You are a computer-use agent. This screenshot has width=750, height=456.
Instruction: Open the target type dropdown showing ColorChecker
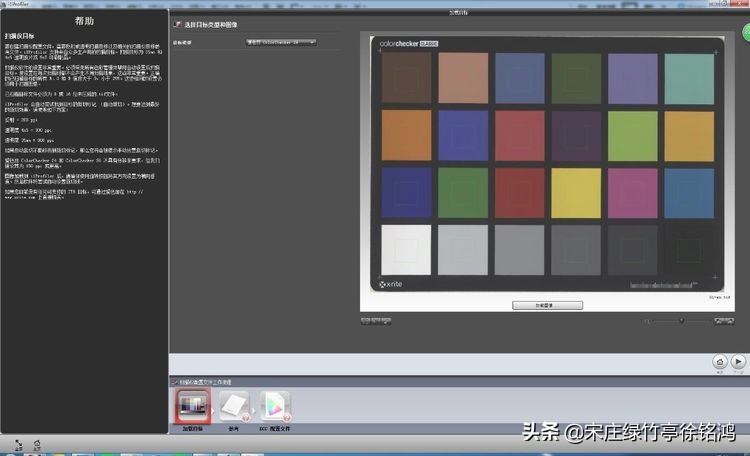281,42
